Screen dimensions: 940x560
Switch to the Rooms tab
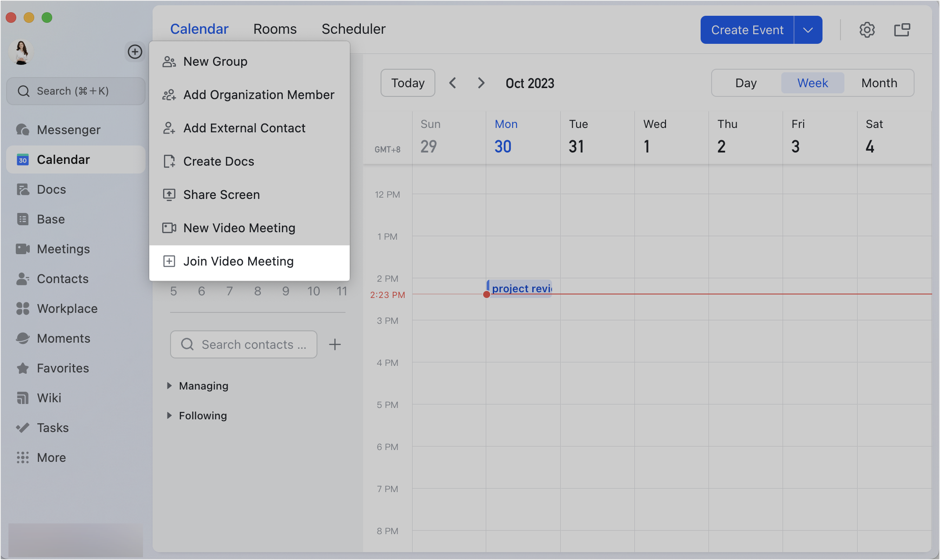275,28
